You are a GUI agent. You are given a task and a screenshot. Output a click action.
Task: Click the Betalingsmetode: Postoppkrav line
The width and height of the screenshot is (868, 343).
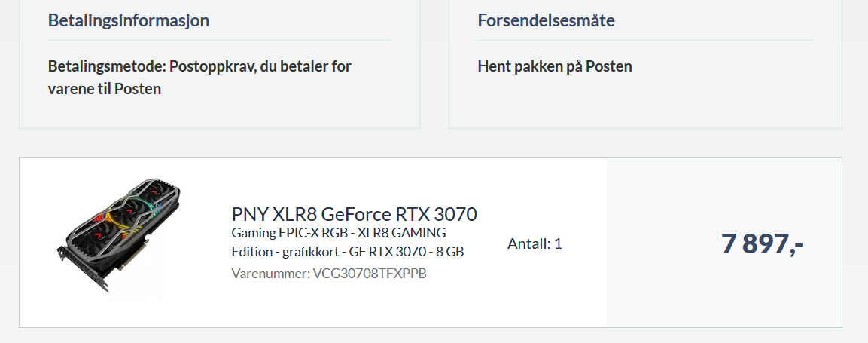(199, 67)
